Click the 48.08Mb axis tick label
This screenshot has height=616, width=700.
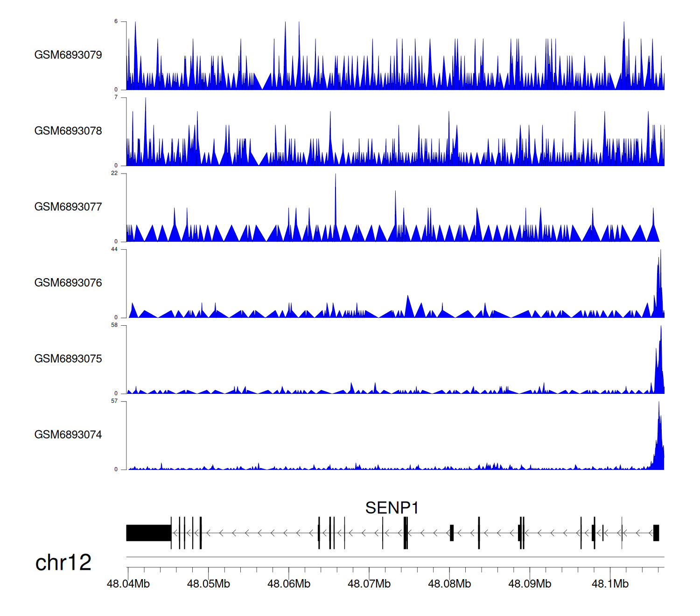coord(449,584)
